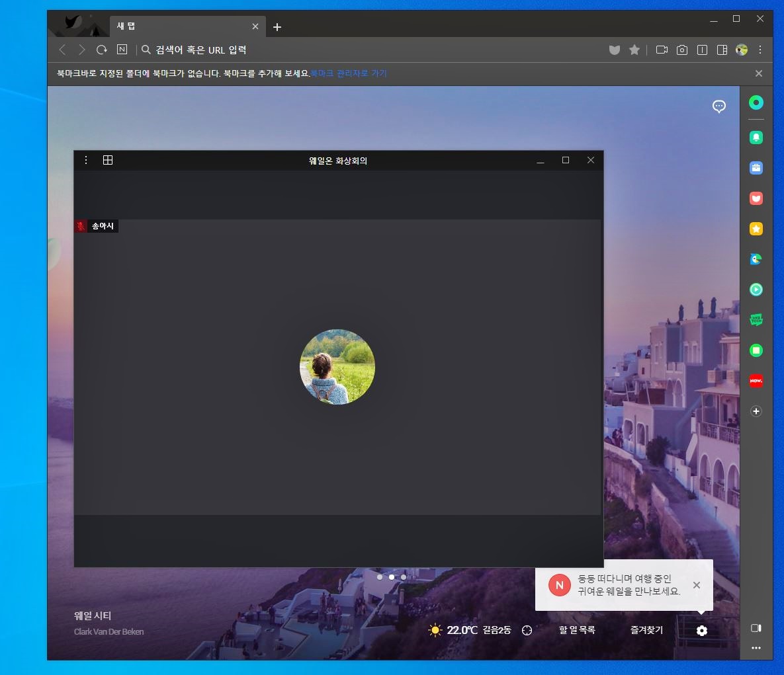The height and width of the screenshot is (675, 784).
Task: Open the 웨일온 화상회의 window three-dot menu
Action: click(x=86, y=160)
